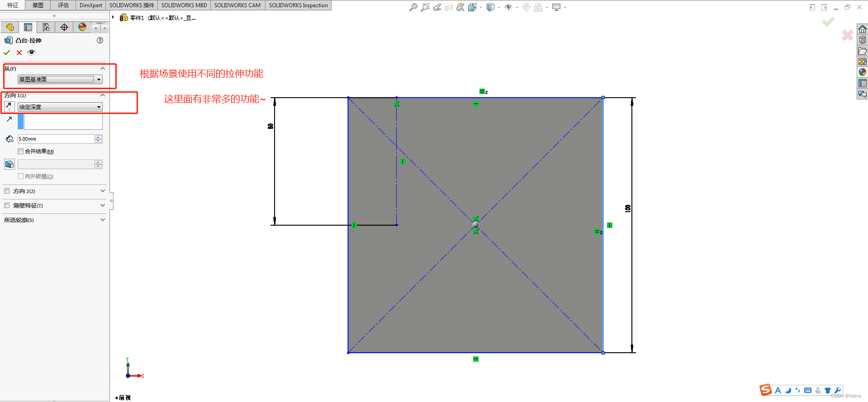Switch to the 特征 tab
Screen dimensions: 868x402
(13, 5)
